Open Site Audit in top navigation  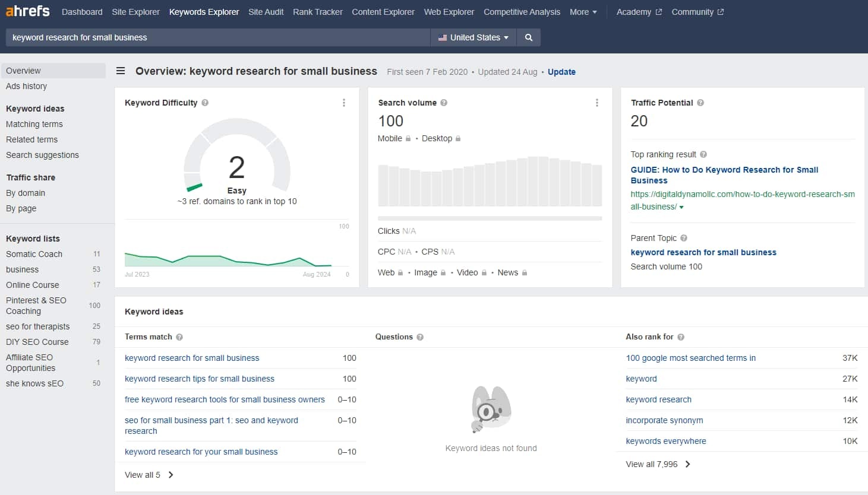[266, 12]
